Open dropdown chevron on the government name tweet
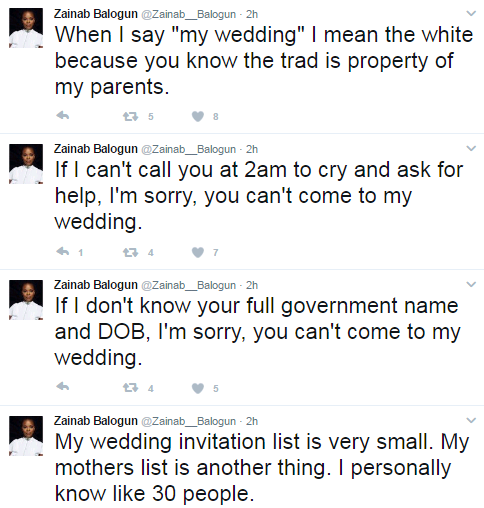 471,284
